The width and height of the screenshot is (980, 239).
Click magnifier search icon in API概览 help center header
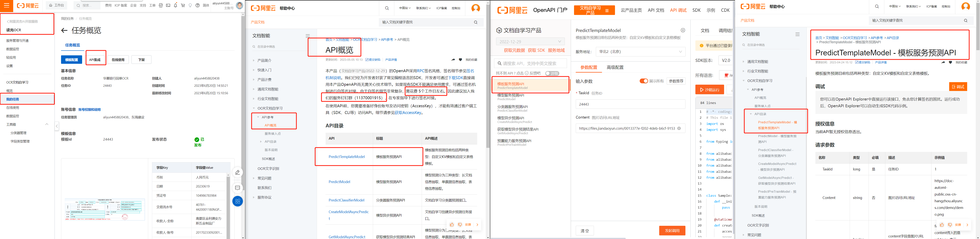pos(387,8)
